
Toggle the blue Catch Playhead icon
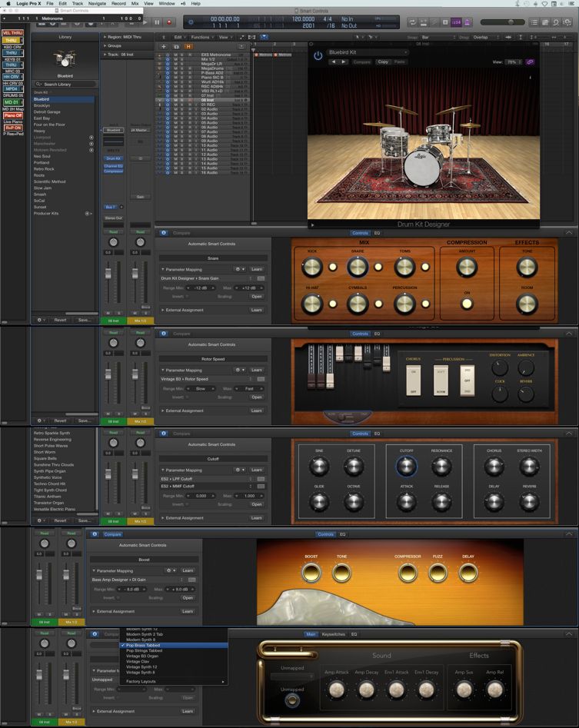tap(264, 37)
